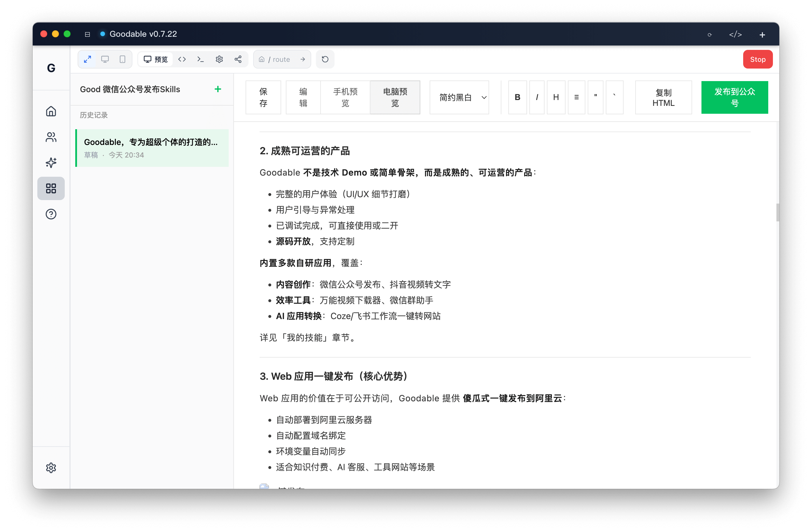Open Help via the question mark icon

coord(51,214)
